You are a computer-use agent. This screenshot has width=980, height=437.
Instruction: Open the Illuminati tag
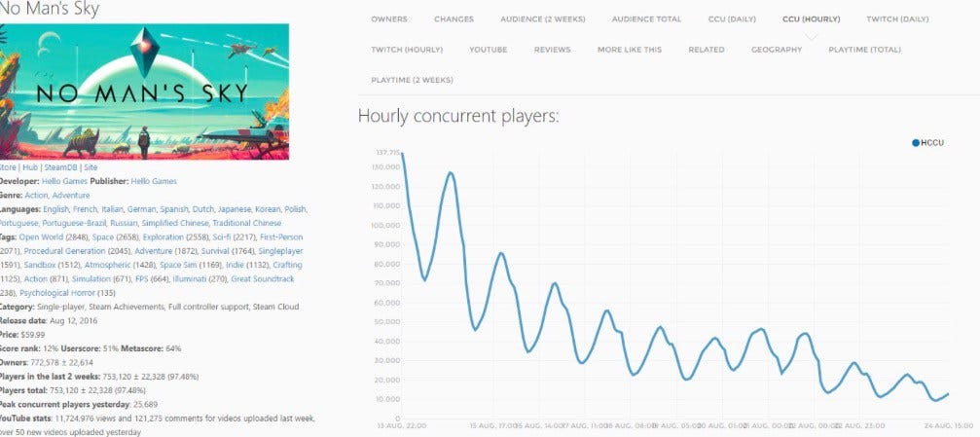pyautogui.click(x=190, y=278)
